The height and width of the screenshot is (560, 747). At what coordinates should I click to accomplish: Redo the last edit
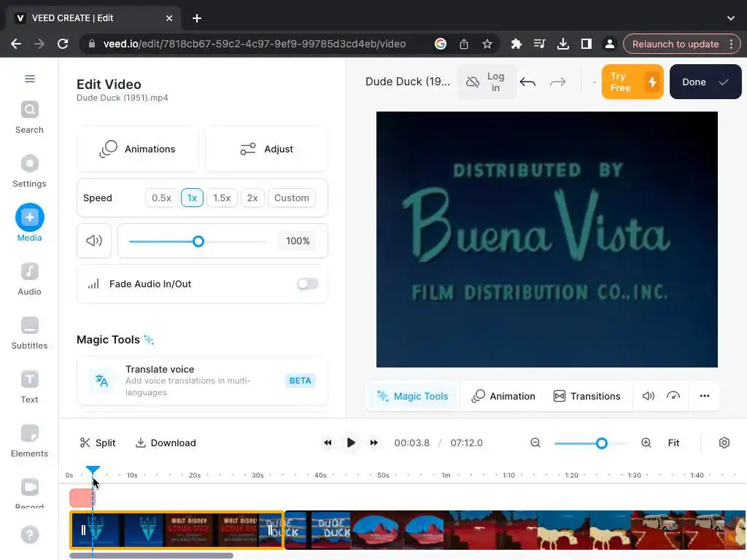pos(557,82)
